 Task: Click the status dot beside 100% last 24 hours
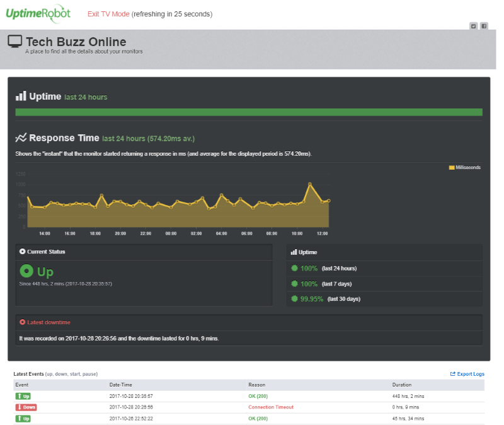click(294, 268)
